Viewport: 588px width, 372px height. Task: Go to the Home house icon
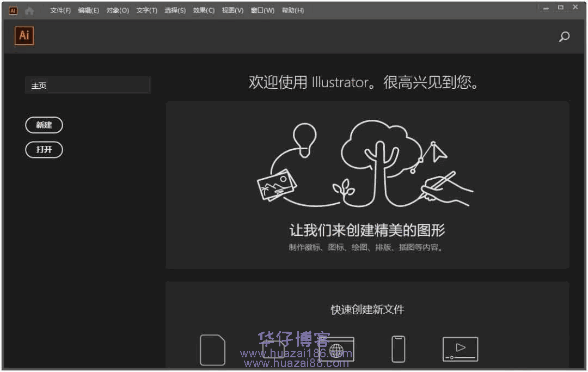29,11
